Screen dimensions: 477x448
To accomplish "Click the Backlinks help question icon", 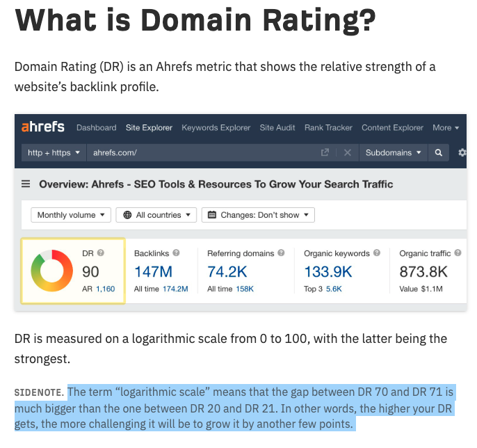I will click(x=176, y=253).
